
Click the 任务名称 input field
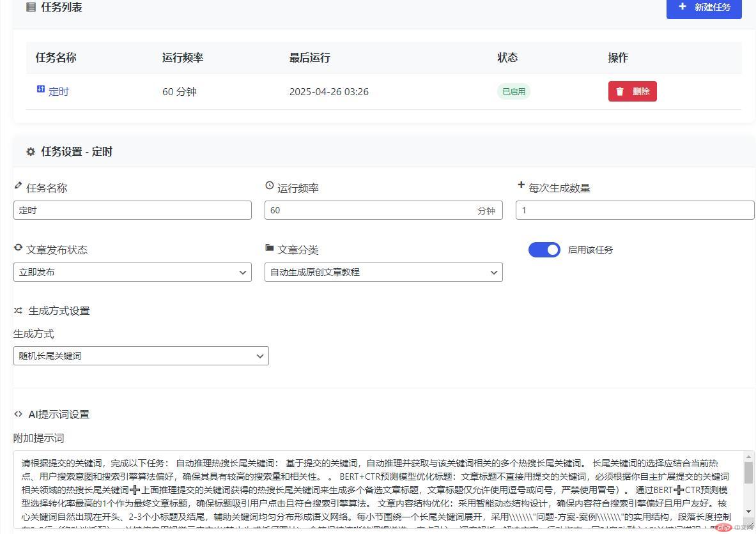(132, 210)
